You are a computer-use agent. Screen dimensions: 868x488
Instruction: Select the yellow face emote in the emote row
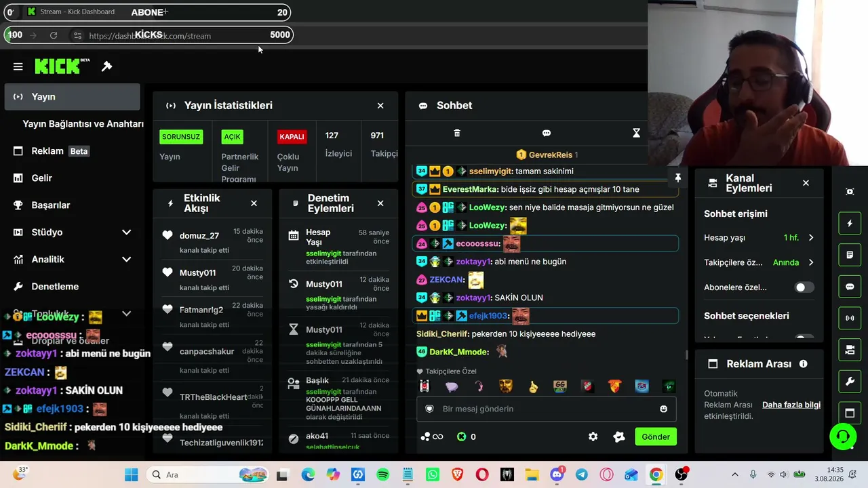point(506,386)
